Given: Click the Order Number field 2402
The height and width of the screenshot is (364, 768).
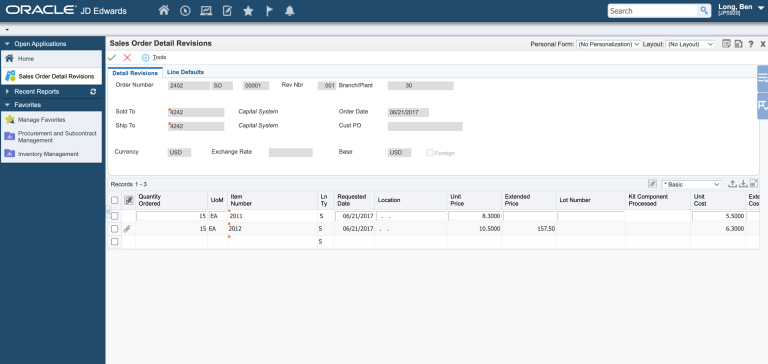Looking at the screenshot, I should [x=189, y=86].
